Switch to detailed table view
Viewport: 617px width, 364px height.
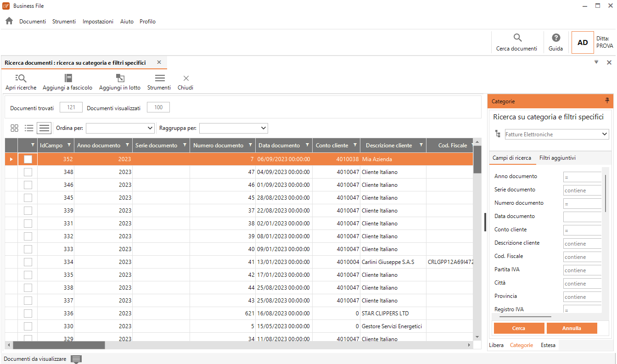click(x=44, y=128)
